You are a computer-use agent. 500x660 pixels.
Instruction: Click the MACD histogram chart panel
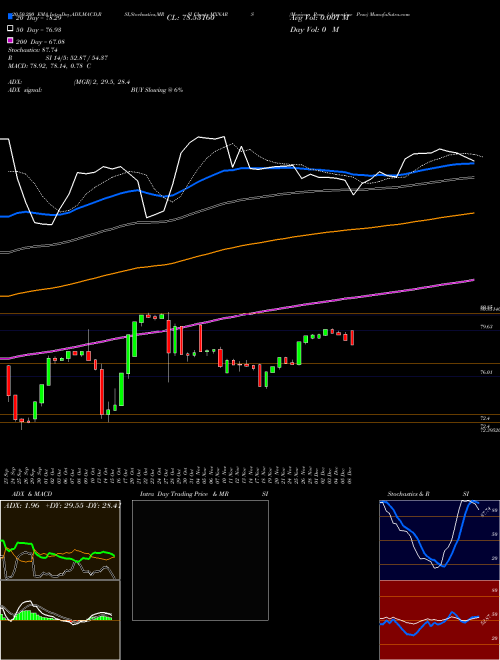pos(60,620)
